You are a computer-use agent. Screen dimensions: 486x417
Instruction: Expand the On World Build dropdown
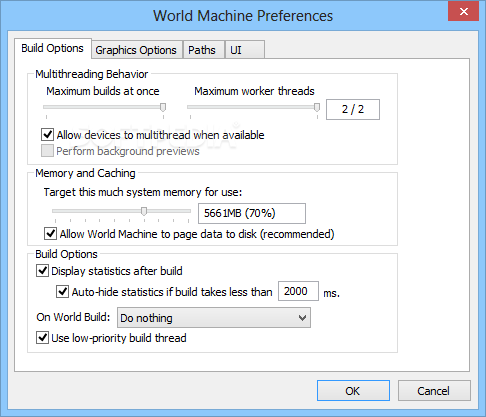tap(214, 318)
